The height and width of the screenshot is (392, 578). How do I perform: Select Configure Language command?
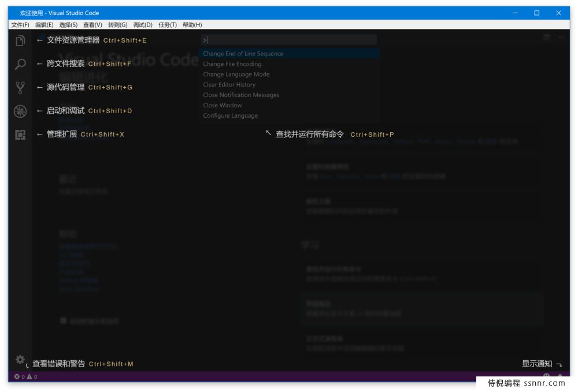click(289, 115)
